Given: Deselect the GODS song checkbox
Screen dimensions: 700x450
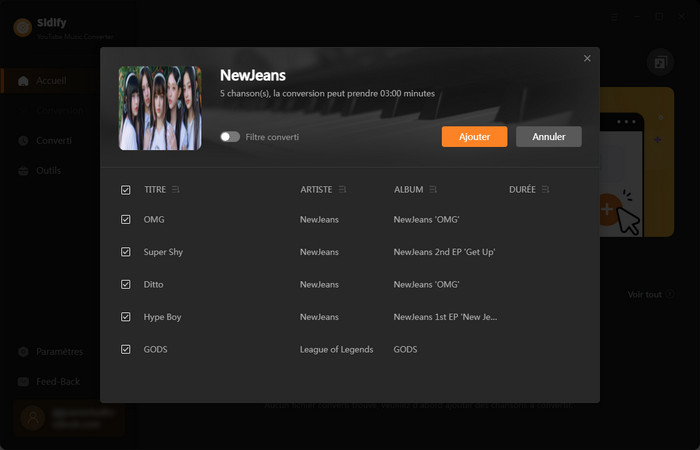Looking at the screenshot, I should coord(125,349).
